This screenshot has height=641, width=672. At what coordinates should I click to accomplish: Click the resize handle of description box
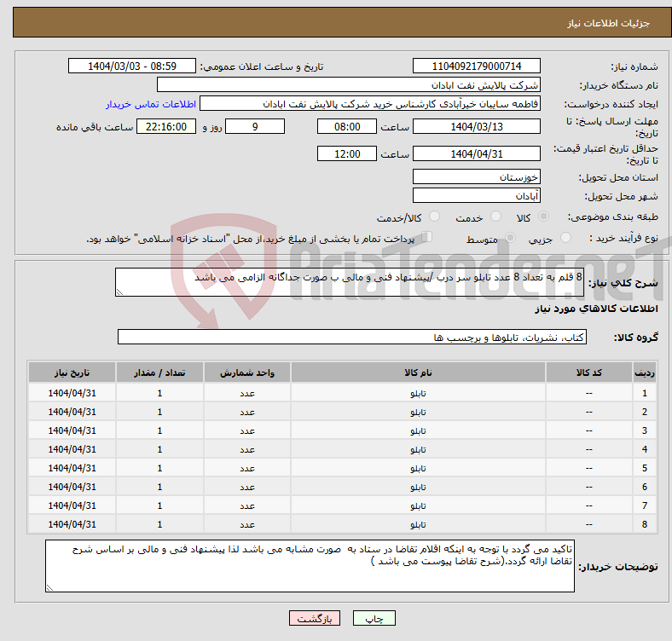tap(119, 292)
